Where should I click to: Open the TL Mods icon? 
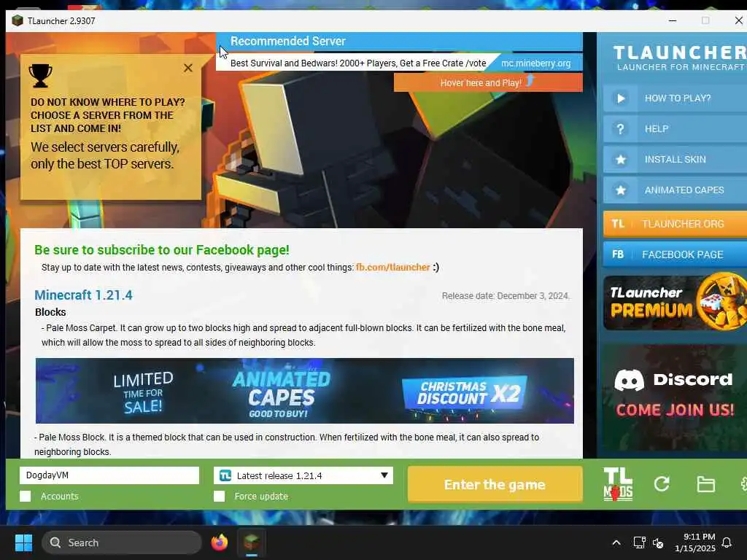[x=618, y=484]
